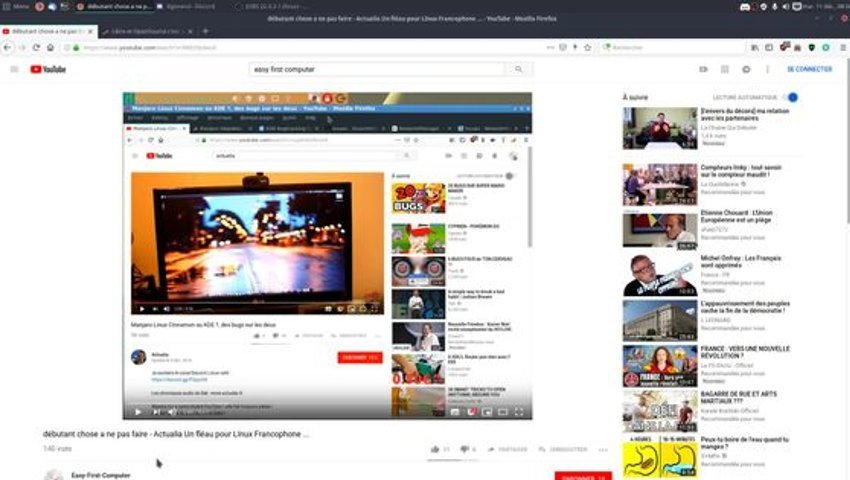The width and height of the screenshot is (850, 480).
Task: Click the black shield extension icon
Action: coord(812,48)
